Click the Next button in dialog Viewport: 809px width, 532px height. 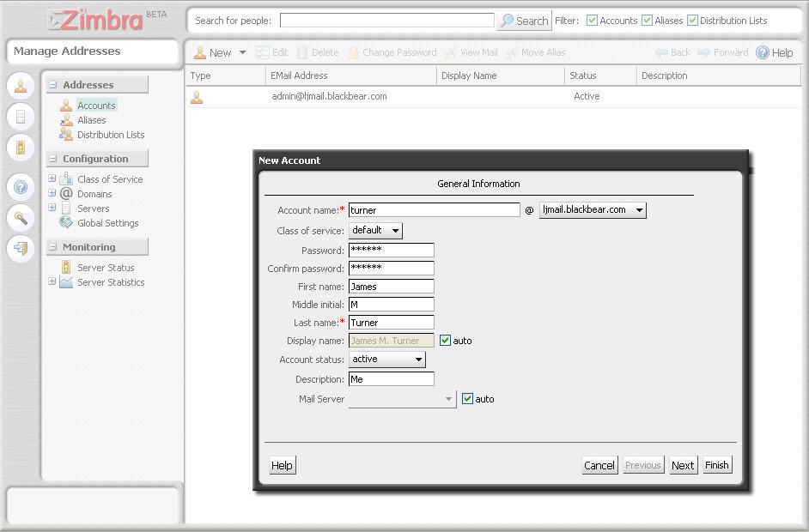click(683, 465)
